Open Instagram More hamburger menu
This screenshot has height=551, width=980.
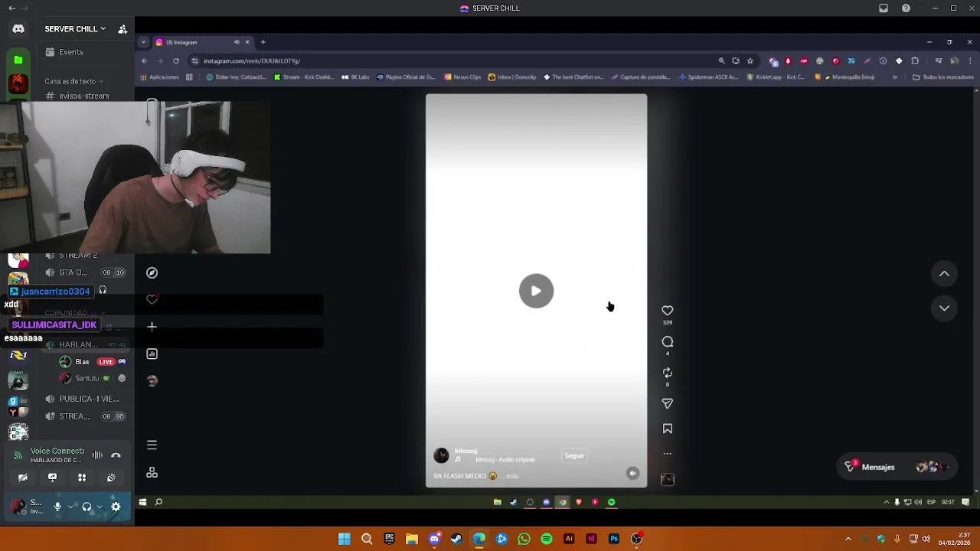coord(152,445)
